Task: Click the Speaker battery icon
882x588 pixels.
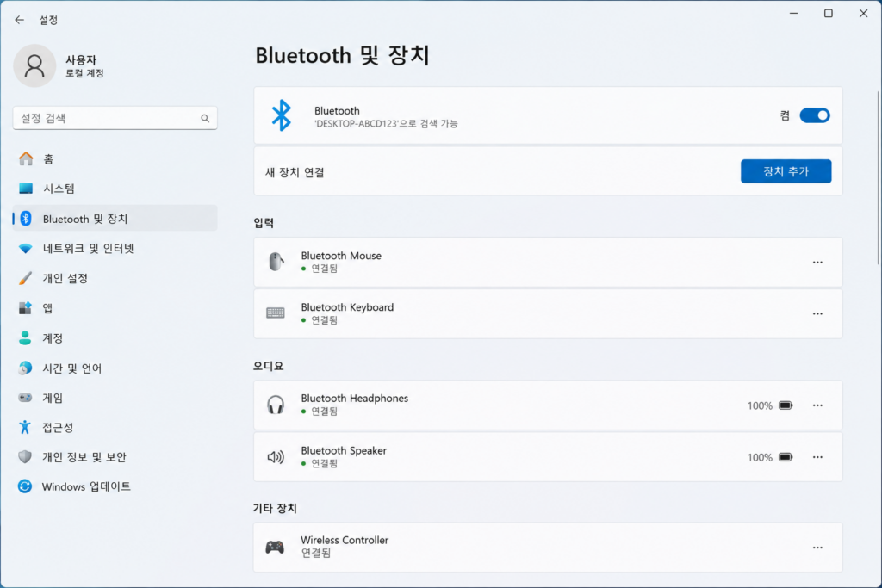Action: (x=786, y=457)
